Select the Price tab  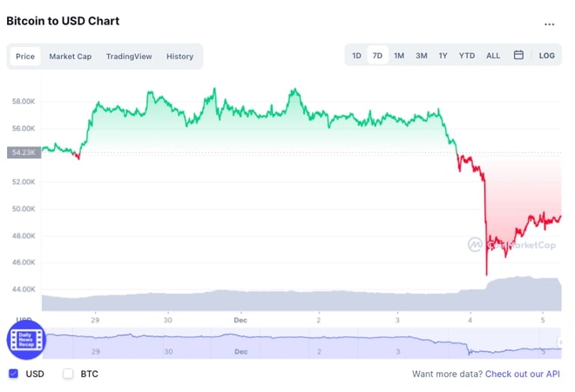pyautogui.click(x=25, y=57)
